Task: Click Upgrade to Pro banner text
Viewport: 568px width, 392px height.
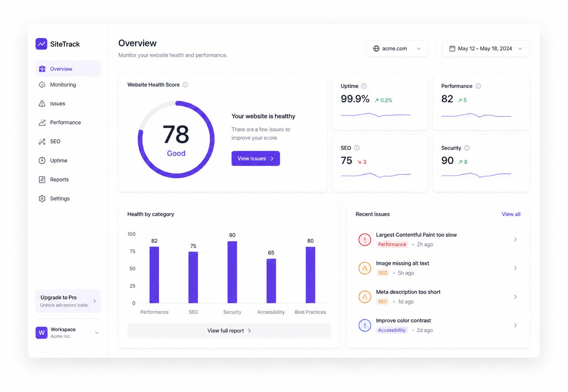Action: [59, 298]
